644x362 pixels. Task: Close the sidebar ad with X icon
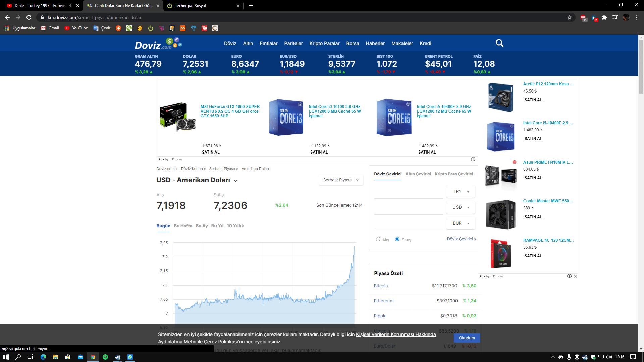point(575,276)
